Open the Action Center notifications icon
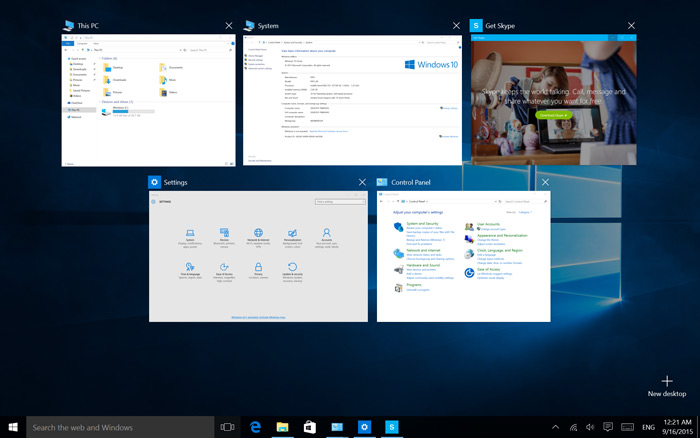The image size is (700, 438). (x=610, y=427)
